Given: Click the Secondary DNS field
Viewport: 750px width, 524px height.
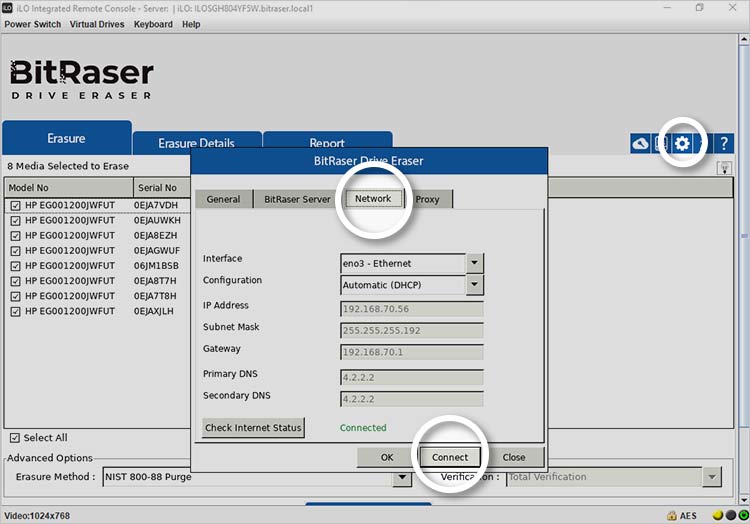Looking at the screenshot, I should pyautogui.click(x=412, y=399).
